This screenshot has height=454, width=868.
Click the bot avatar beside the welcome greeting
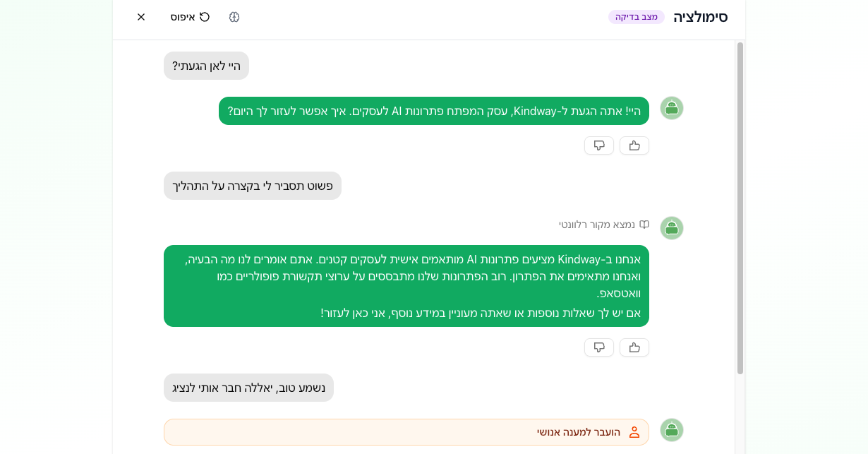[x=672, y=108]
